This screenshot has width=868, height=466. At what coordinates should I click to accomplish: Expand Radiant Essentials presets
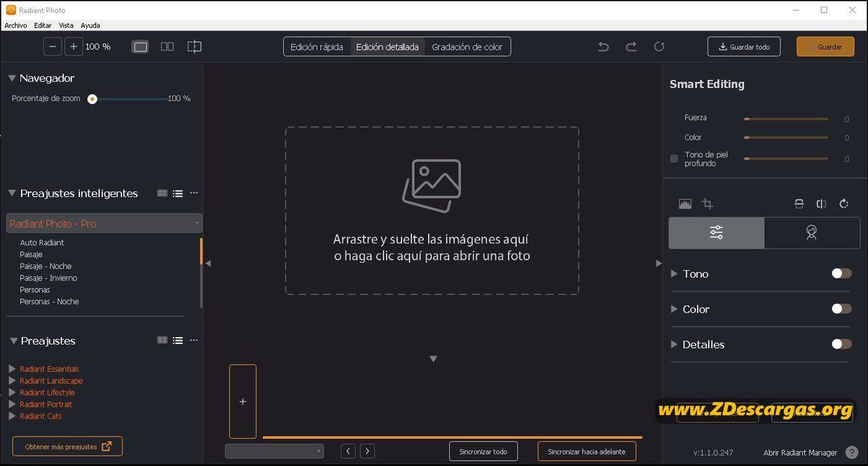click(12, 369)
